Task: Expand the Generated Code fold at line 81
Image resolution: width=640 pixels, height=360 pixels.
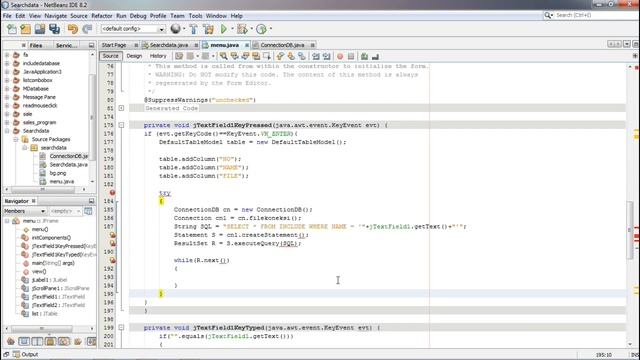Action: [x=121, y=108]
